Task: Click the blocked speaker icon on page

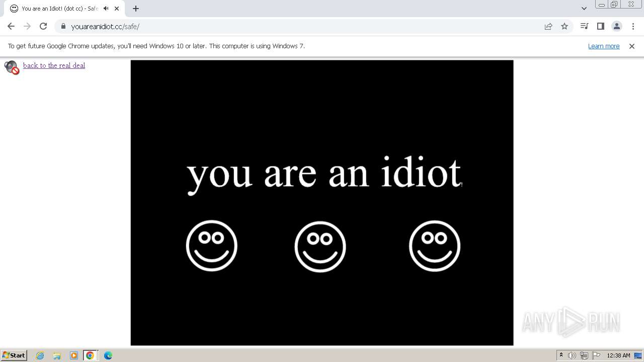Action: (12, 67)
